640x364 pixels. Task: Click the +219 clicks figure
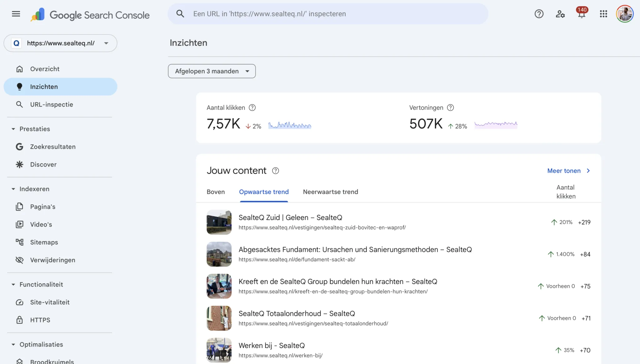point(584,222)
